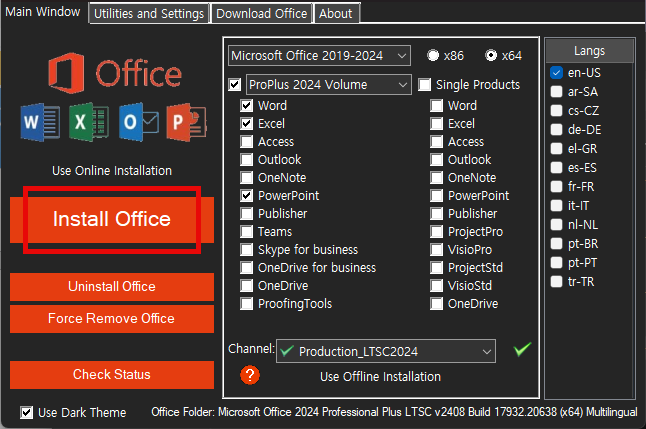The width and height of the screenshot is (646, 429).
Task: Uncheck Word under ProPlus suite
Action: click(247, 105)
